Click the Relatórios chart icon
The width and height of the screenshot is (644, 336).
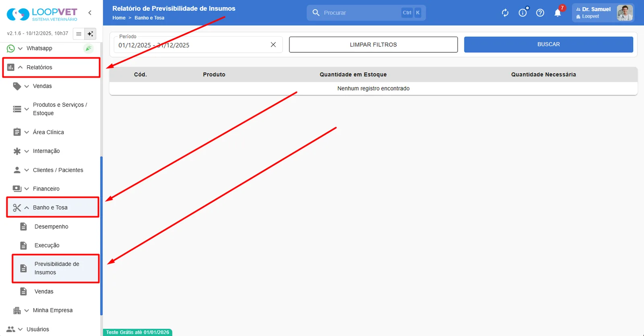[11, 67]
